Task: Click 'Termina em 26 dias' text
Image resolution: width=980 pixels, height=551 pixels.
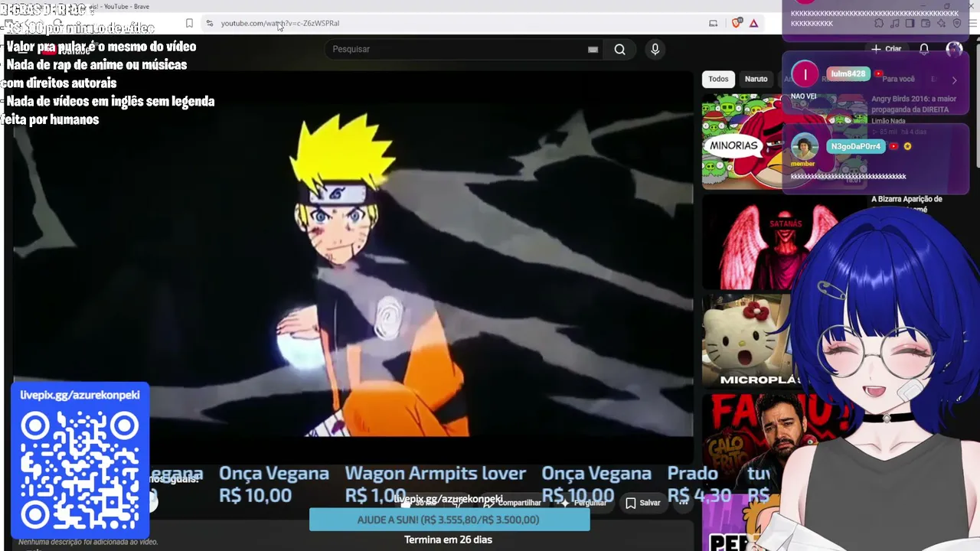Action: click(448, 540)
